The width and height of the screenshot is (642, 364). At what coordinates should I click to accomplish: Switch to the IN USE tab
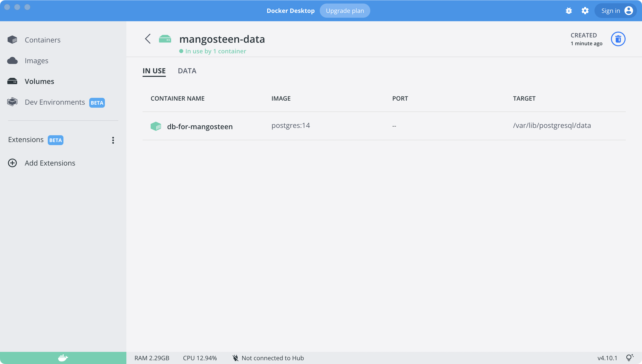coord(154,71)
